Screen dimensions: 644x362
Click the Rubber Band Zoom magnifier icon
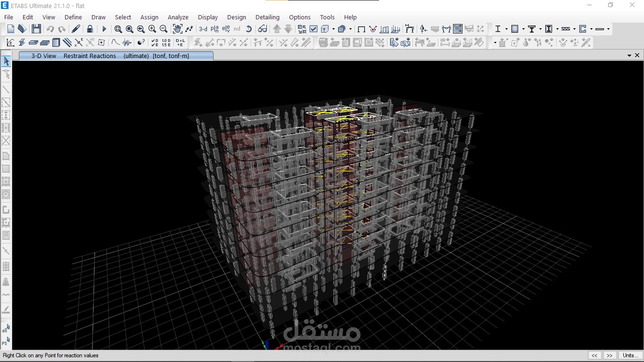coord(118,29)
